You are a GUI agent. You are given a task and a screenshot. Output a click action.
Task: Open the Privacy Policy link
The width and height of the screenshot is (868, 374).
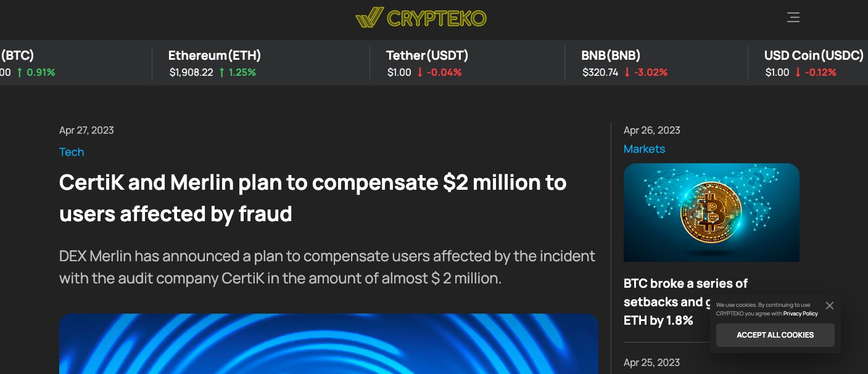click(x=800, y=314)
